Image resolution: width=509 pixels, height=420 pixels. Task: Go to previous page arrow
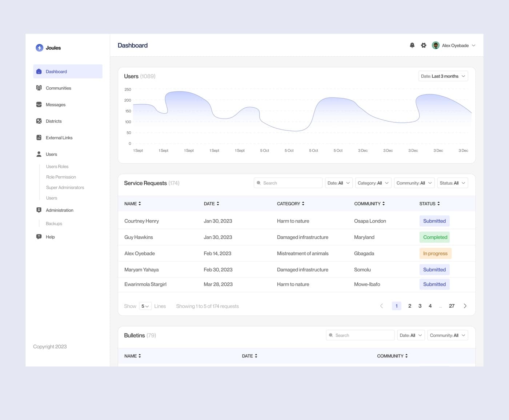[381, 306]
